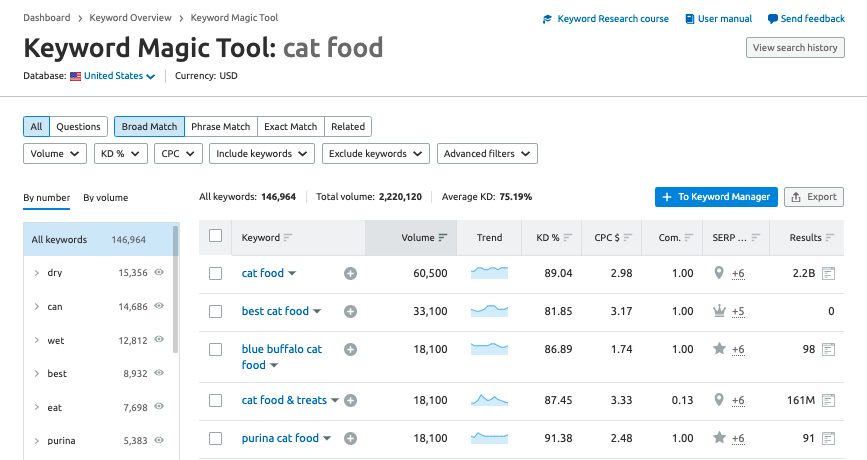This screenshot has width=867, height=460.
Task: Toggle eye icon for 'purina' group
Action: 159,440
